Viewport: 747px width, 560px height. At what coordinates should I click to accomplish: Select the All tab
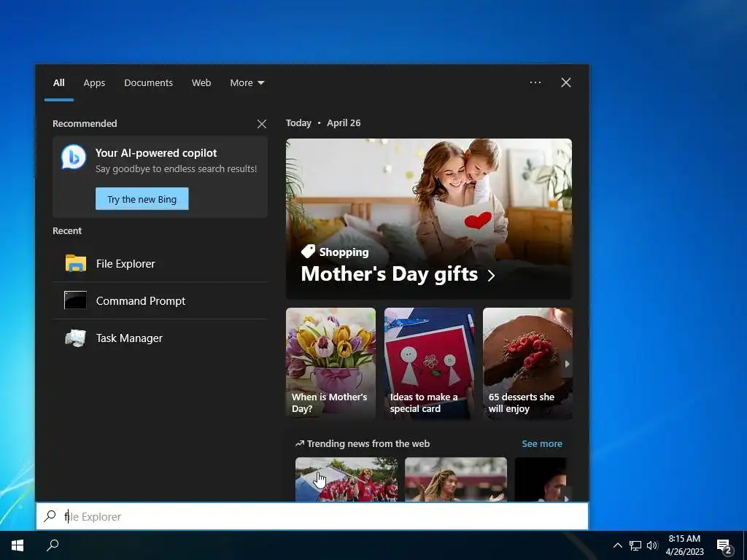(58, 82)
